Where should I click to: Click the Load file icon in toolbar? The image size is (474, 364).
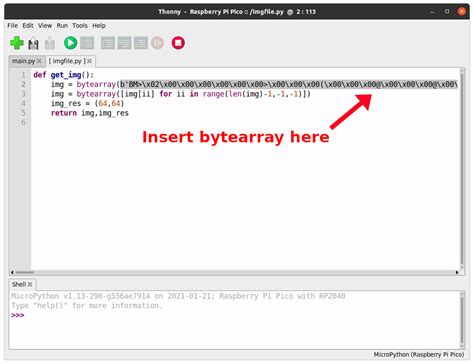tap(33, 43)
